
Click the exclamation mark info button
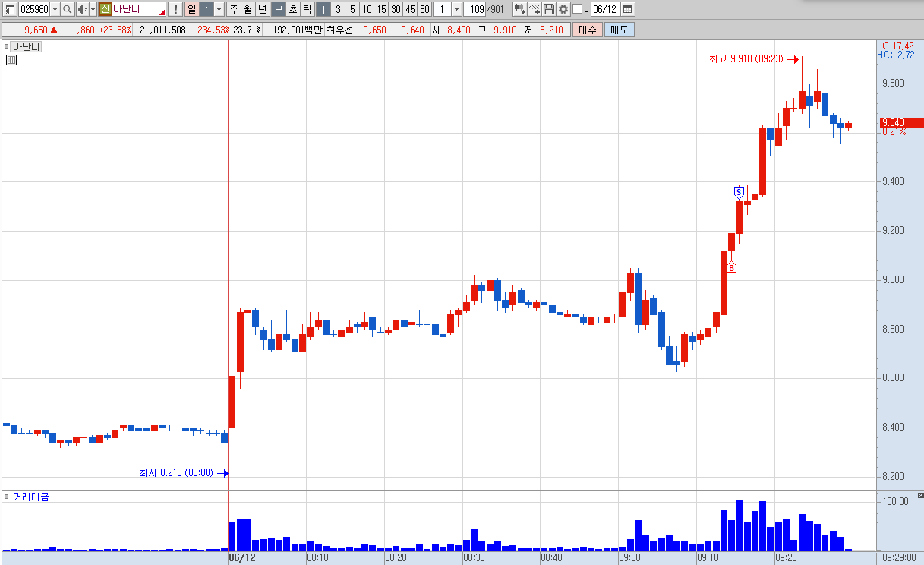pyautogui.click(x=175, y=9)
